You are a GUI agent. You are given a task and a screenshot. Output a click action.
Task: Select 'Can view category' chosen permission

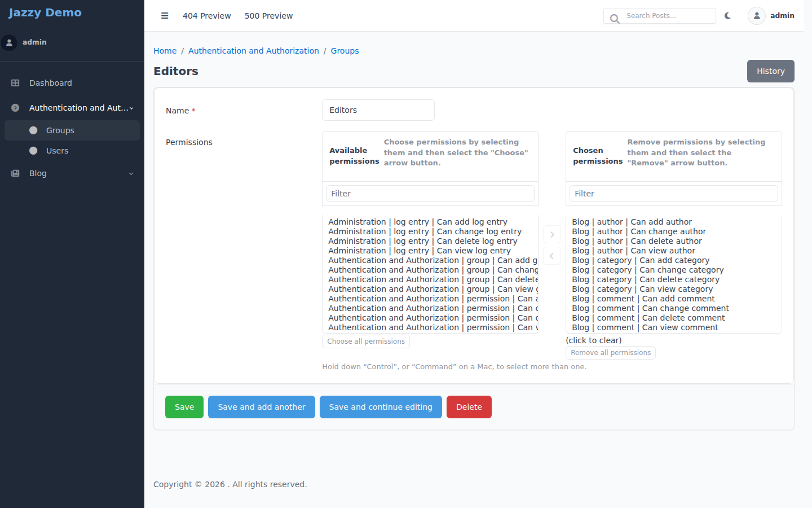[674, 289]
